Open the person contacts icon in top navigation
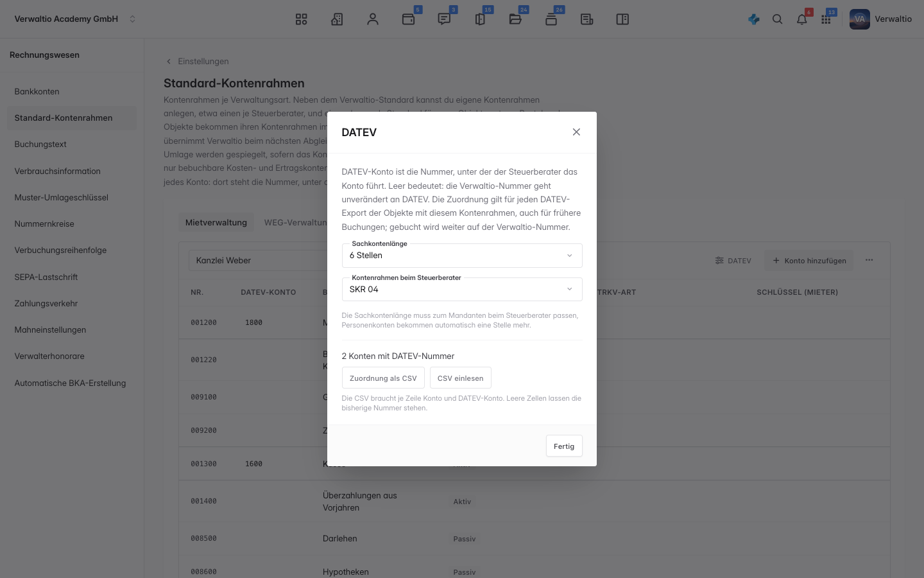The width and height of the screenshot is (924, 578). (x=373, y=19)
